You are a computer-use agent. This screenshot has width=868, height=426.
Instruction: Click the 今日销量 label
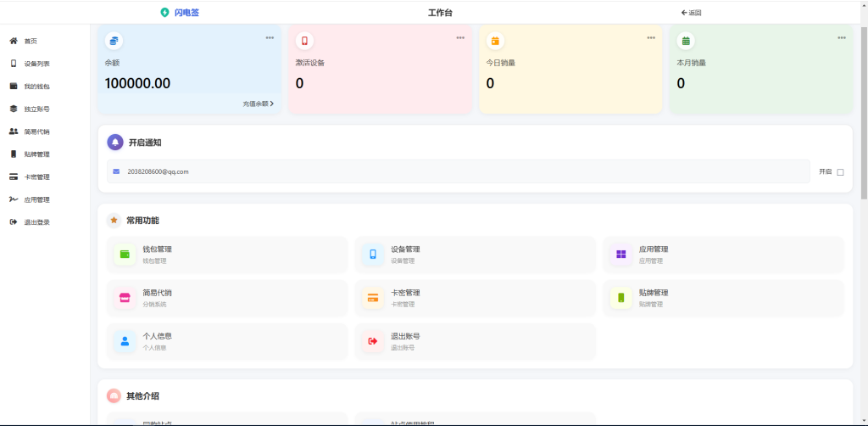coord(501,63)
